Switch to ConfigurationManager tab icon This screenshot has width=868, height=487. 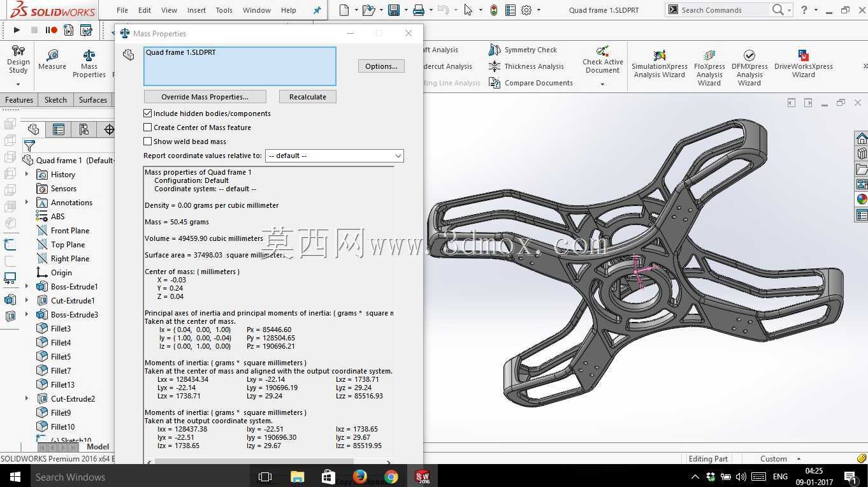[x=84, y=129]
